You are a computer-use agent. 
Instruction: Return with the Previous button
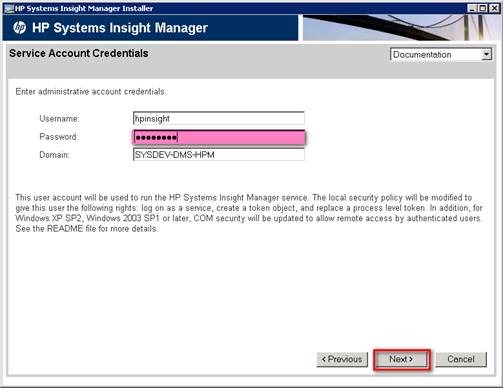pos(342,359)
